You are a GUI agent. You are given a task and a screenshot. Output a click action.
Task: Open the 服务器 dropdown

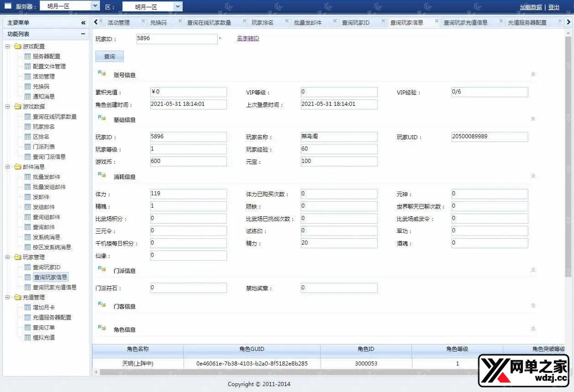(x=95, y=6)
